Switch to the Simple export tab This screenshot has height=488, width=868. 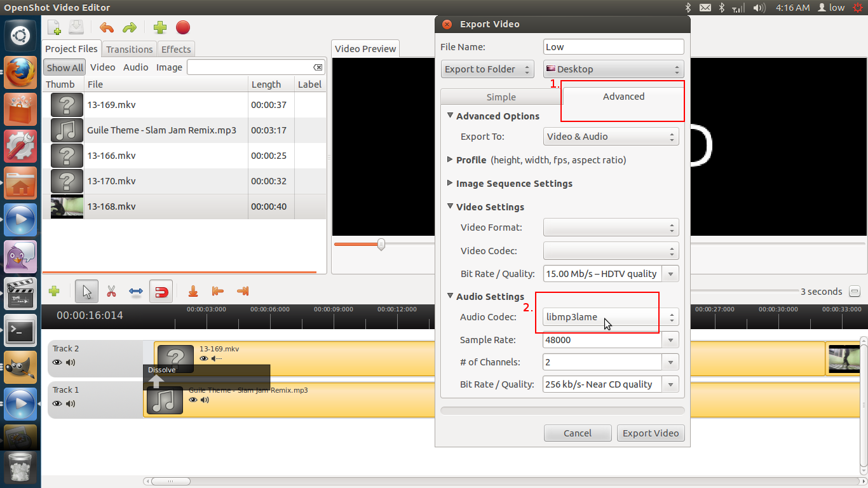click(501, 97)
